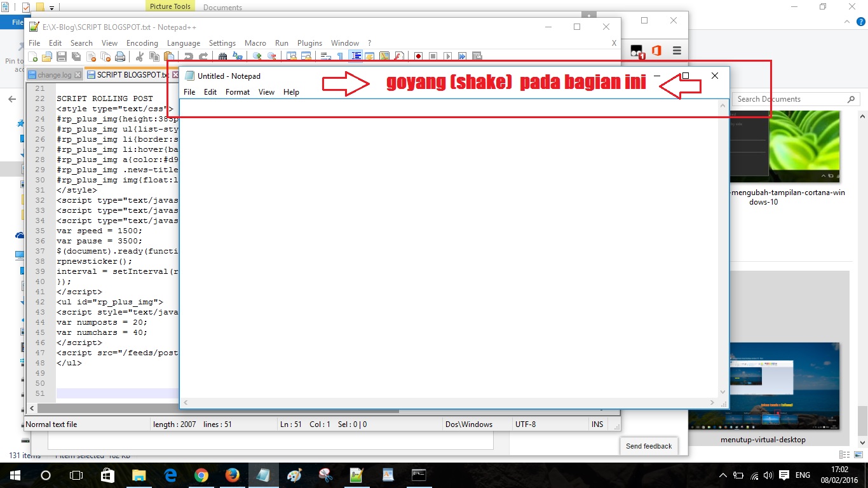The image size is (868, 488).
Task: Click the Playback macro icon
Action: [x=447, y=57]
